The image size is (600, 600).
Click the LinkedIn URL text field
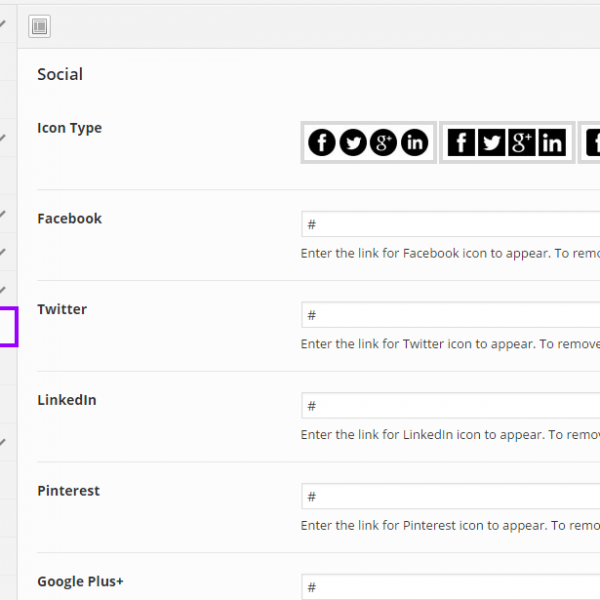[x=450, y=406]
